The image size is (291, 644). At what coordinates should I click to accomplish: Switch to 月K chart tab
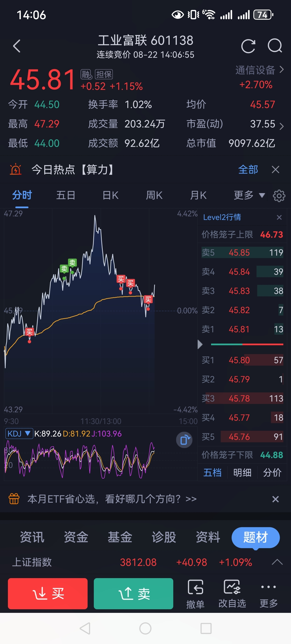pyautogui.click(x=198, y=195)
